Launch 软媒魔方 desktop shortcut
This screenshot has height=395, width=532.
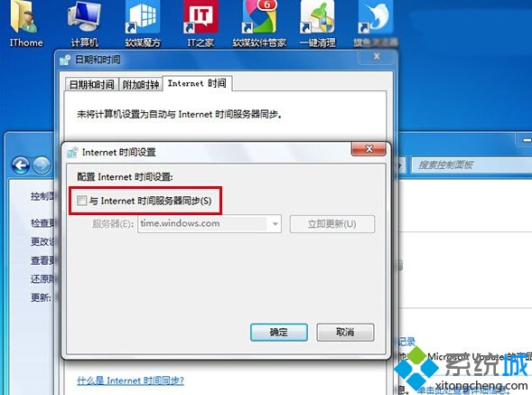tap(143, 24)
